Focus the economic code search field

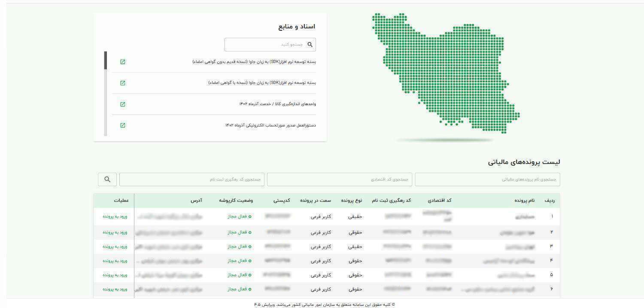pos(340,179)
